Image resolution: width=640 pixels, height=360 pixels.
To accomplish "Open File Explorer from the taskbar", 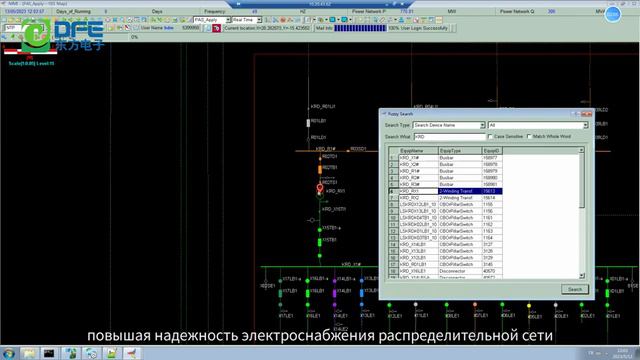I will [29, 353].
